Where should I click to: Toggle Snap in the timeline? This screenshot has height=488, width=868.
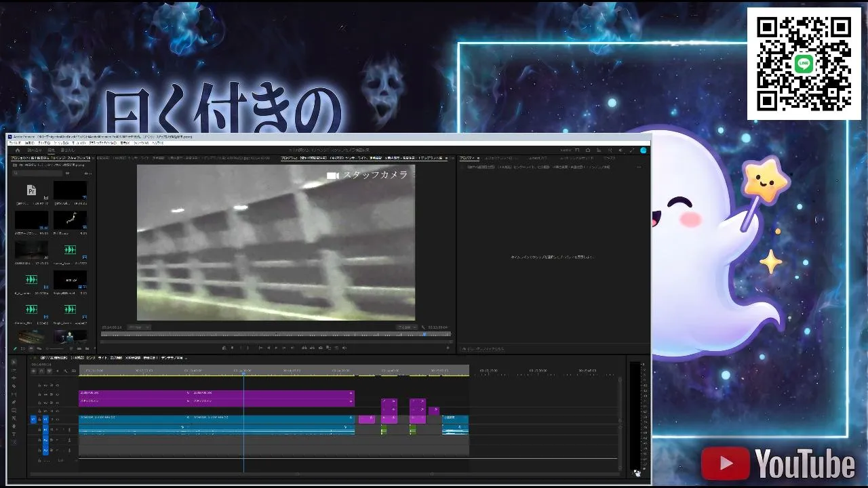coord(41,371)
